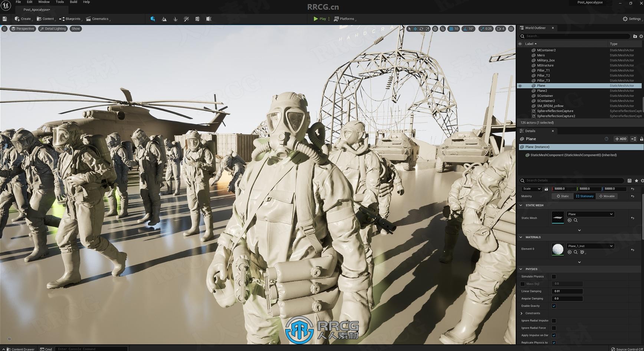Toggle Simulate Physics checkbox
644x351 pixels.
tap(554, 276)
